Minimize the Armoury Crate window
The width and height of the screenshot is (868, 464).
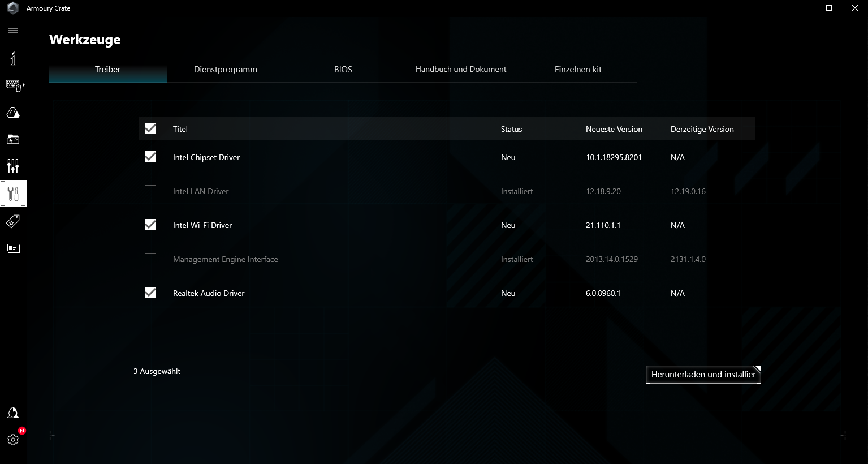click(x=803, y=8)
